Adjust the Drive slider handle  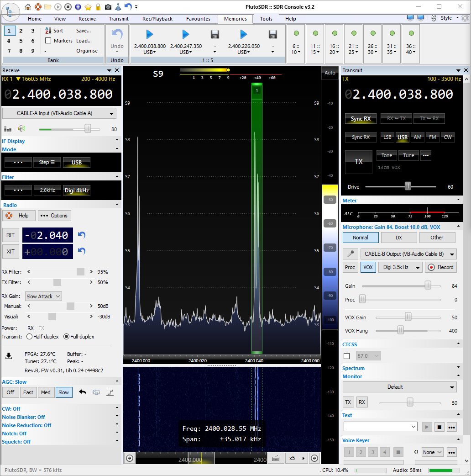[x=408, y=186]
